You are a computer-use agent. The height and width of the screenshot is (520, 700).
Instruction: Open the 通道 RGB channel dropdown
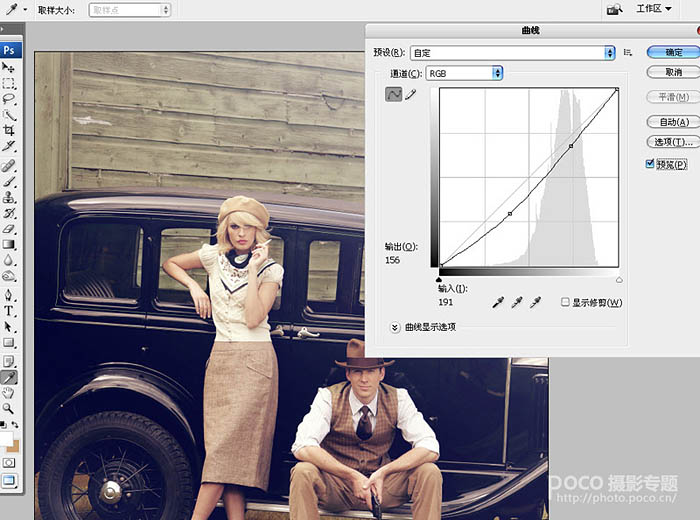pyautogui.click(x=464, y=73)
